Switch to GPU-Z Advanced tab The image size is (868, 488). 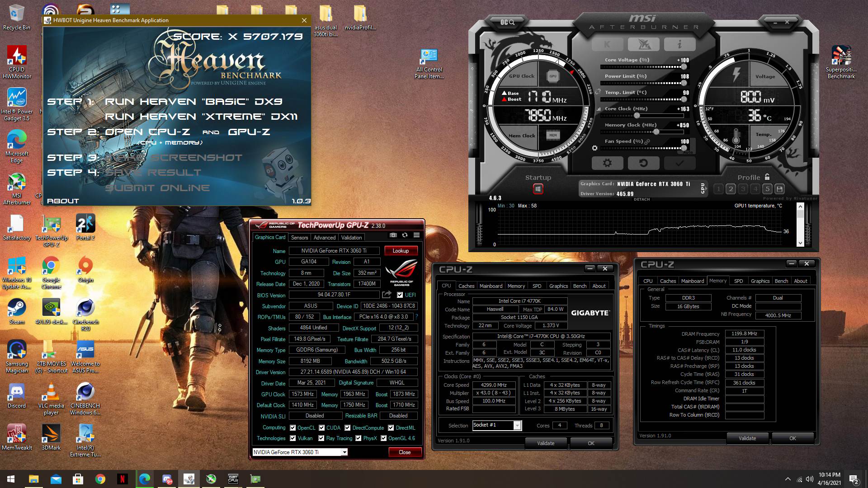[325, 238]
